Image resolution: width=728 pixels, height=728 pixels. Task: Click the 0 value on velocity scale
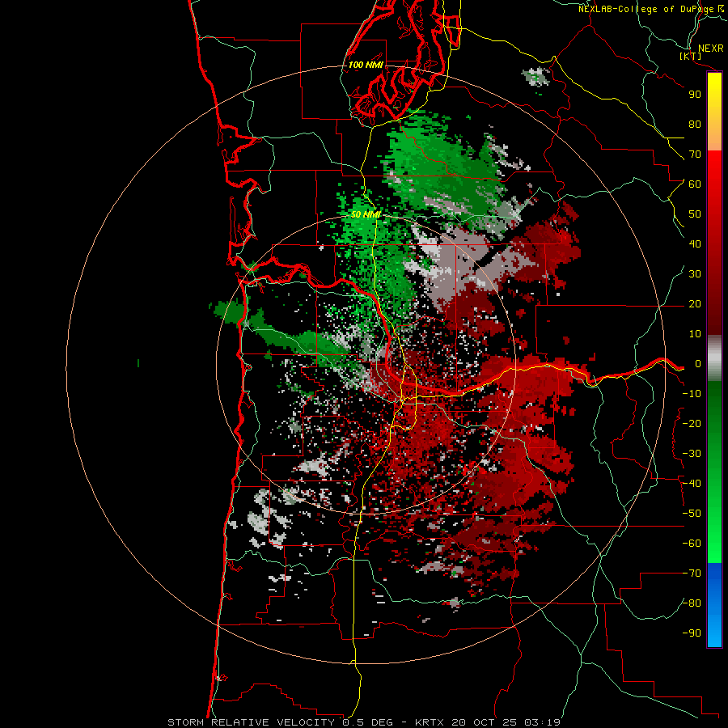point(697,364)
